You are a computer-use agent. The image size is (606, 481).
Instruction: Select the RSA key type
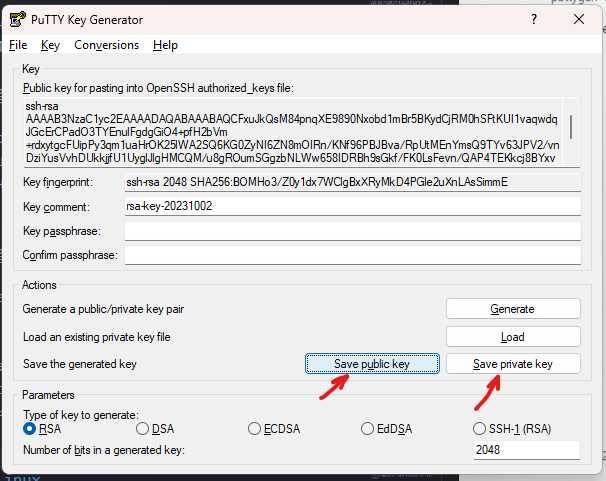pyautogui.click(x=31, y=429)
